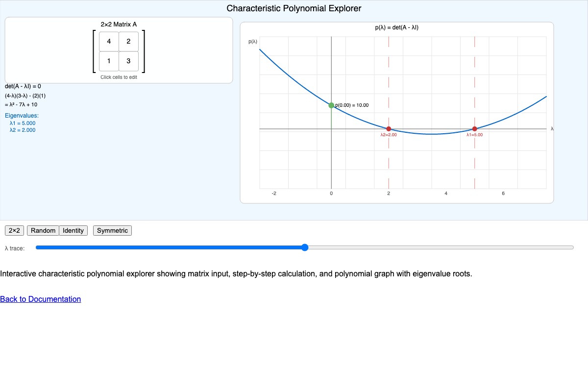Screen dimensions: 588x392
Task: Click the p(λ) = det(A - λI) graph title
Action: click(397, 27)
